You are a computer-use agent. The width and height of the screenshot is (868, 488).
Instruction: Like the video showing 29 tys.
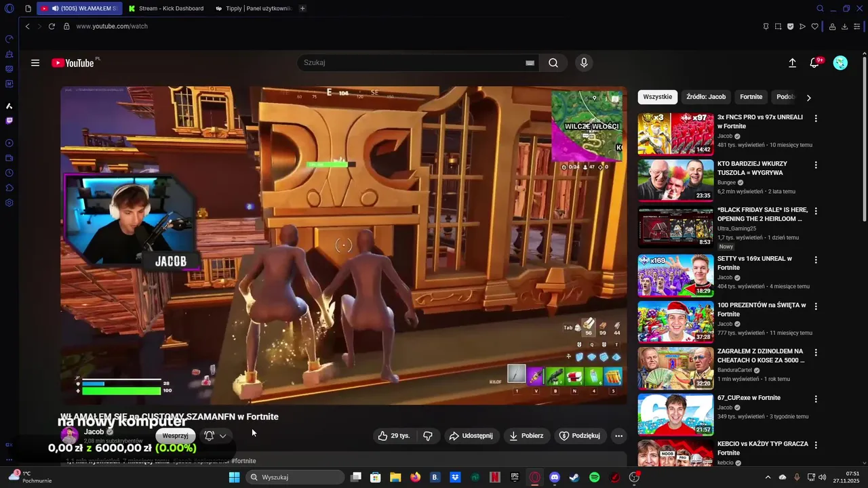pyautogui.click(x=395, y=436)
